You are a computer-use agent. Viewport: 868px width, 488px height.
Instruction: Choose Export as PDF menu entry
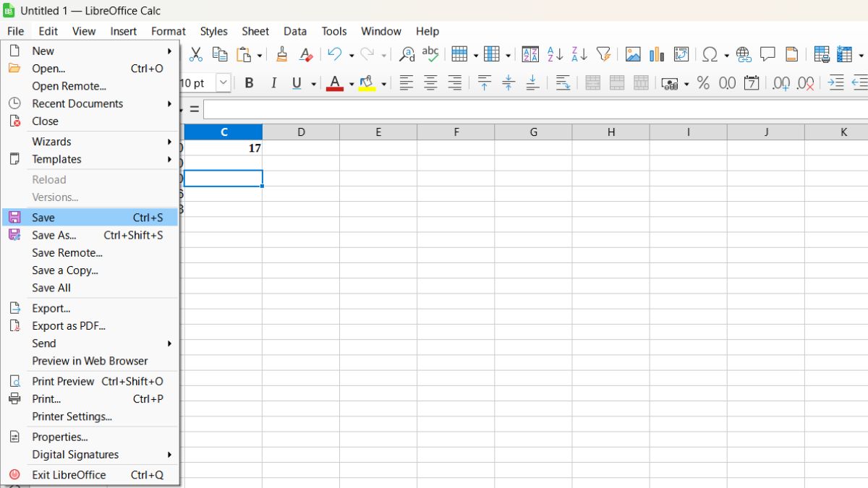[x=90, y=326]
